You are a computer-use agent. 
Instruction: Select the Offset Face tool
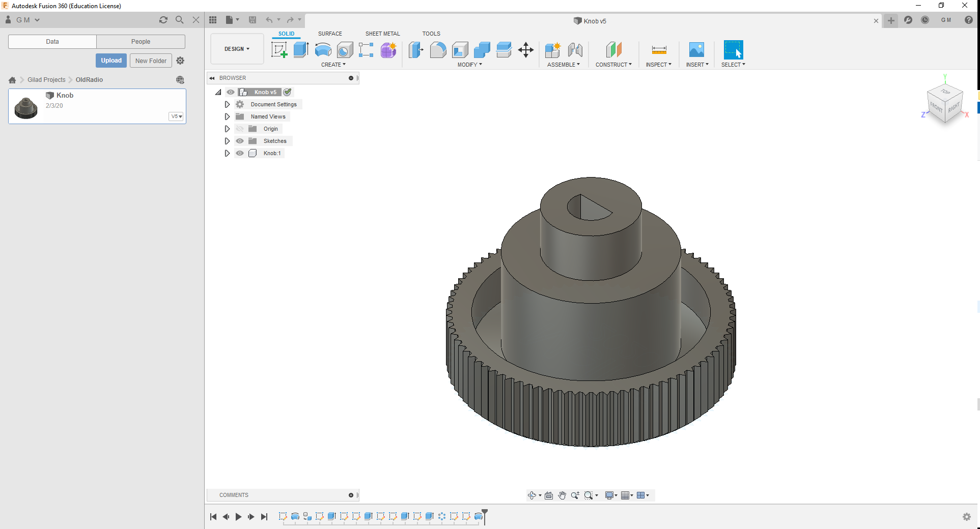click(x=503, y=50)
